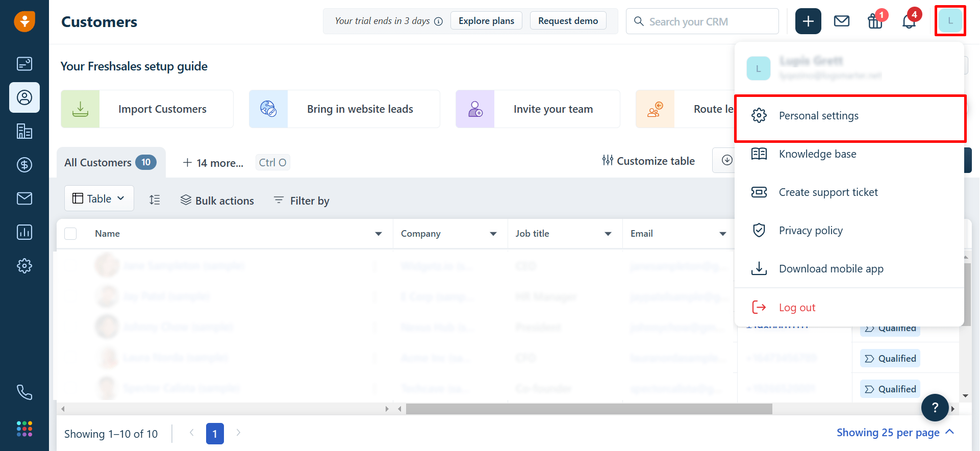This screenshot has width=980, height=451.
Task: Select Privacy policy menu item
Action: click(849, 231)
